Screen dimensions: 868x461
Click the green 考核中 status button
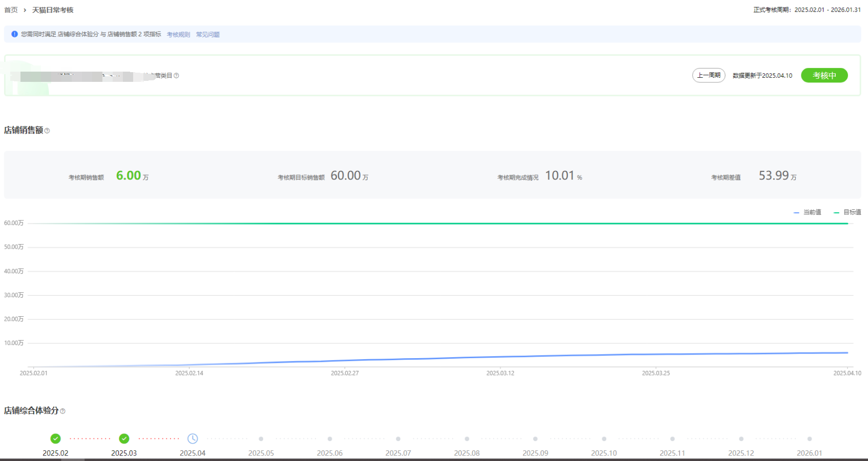pos(824,75)
